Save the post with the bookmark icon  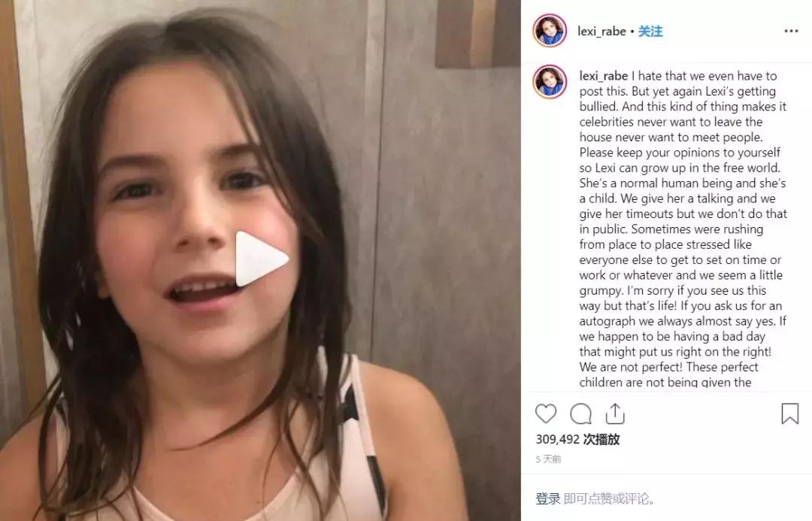point(789,413)
